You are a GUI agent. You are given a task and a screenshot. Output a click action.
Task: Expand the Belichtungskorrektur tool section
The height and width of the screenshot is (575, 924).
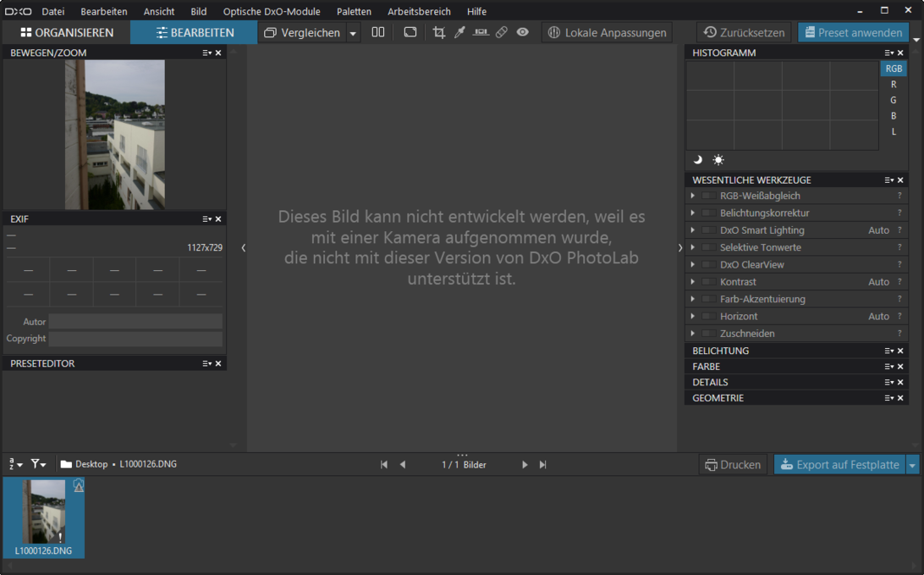[693, 213]
